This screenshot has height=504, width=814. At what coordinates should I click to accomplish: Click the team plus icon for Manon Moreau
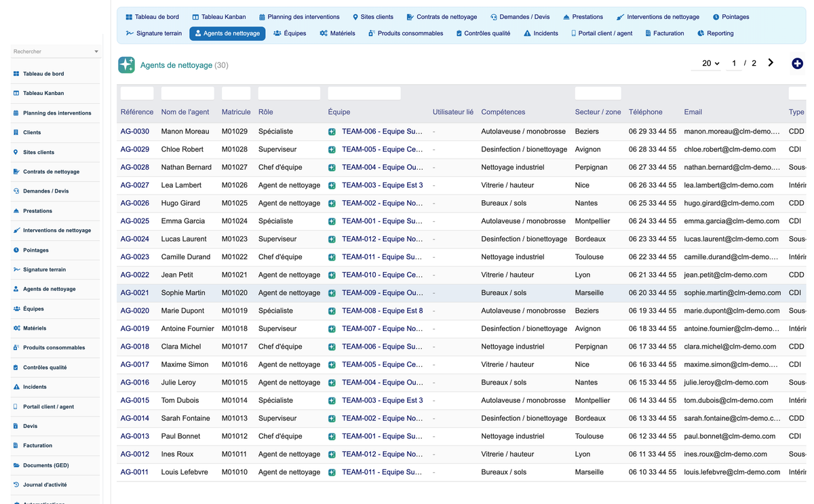click(332, 132)
